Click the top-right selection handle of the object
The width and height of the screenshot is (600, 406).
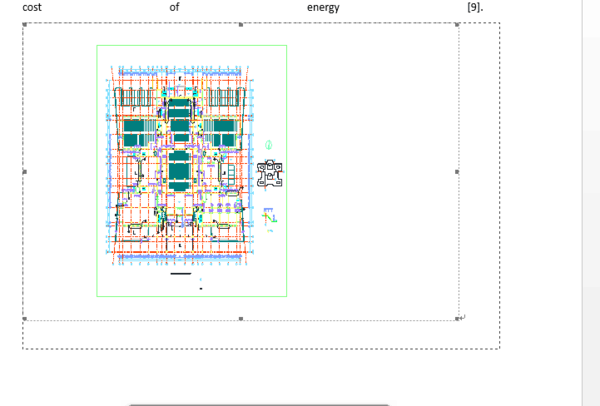pyautogui.click(x=457, y=24)
